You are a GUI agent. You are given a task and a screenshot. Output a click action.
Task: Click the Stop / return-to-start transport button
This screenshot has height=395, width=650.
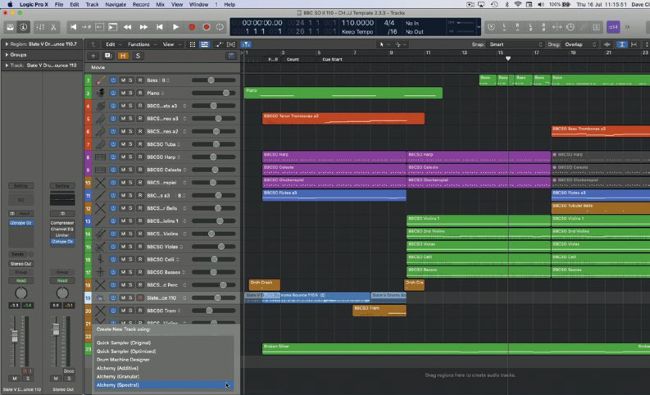pos(160,27)
